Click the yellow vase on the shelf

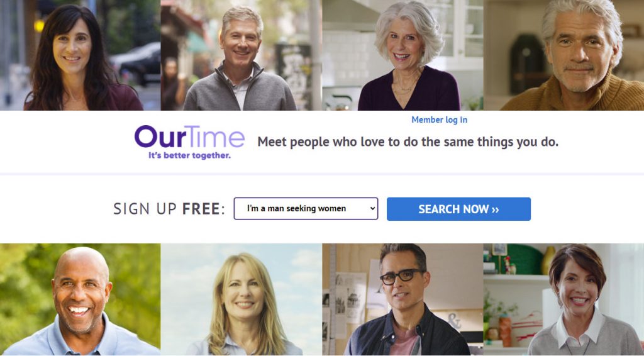(x=548, y=260)
